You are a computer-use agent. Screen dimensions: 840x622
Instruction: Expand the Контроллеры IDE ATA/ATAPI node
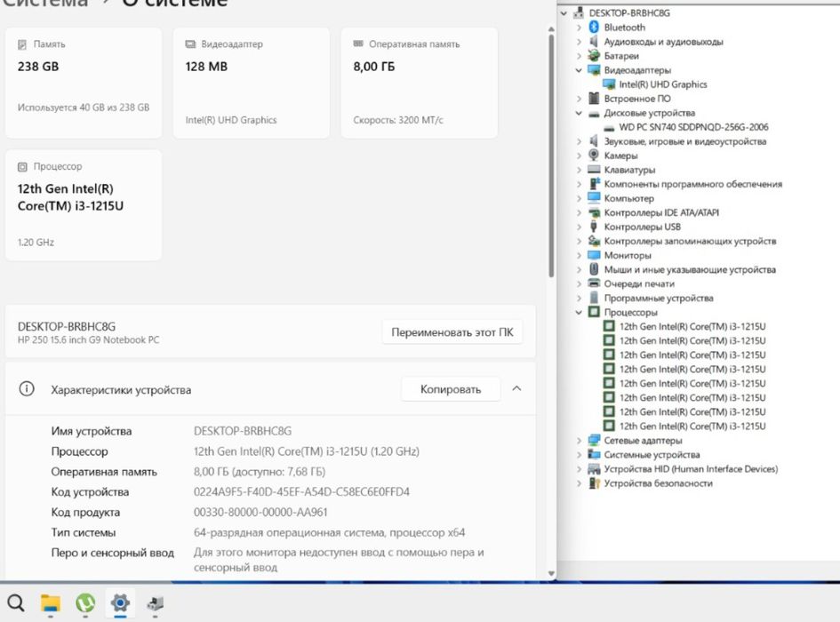[x=579, y=212]
